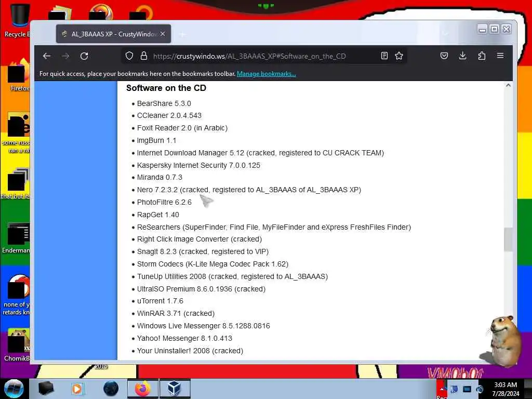Open the dark globe taskbar icon
532x399 pixels.
tap(111, 389)
